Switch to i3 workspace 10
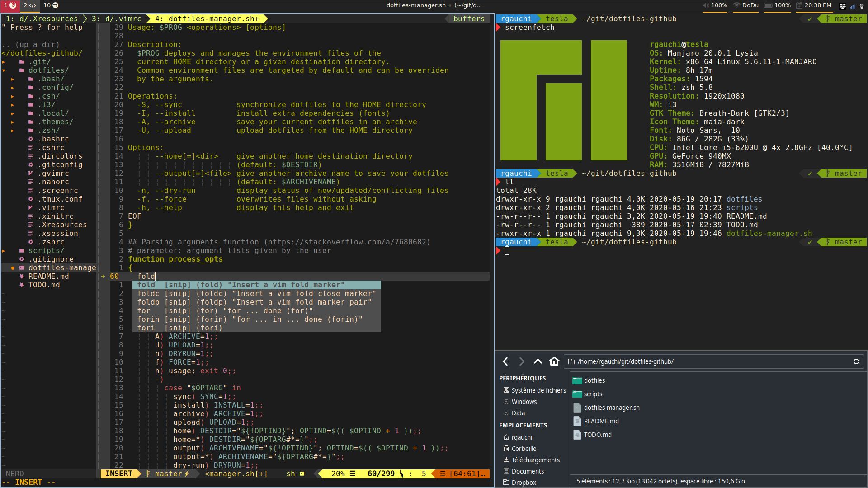868x488 pixels. tap(51, 5)
